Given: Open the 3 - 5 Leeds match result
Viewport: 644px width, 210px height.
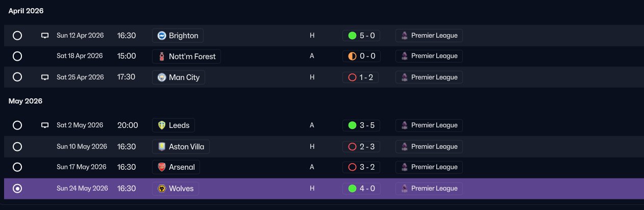Looking at the screenshot, I should point(361,125).
